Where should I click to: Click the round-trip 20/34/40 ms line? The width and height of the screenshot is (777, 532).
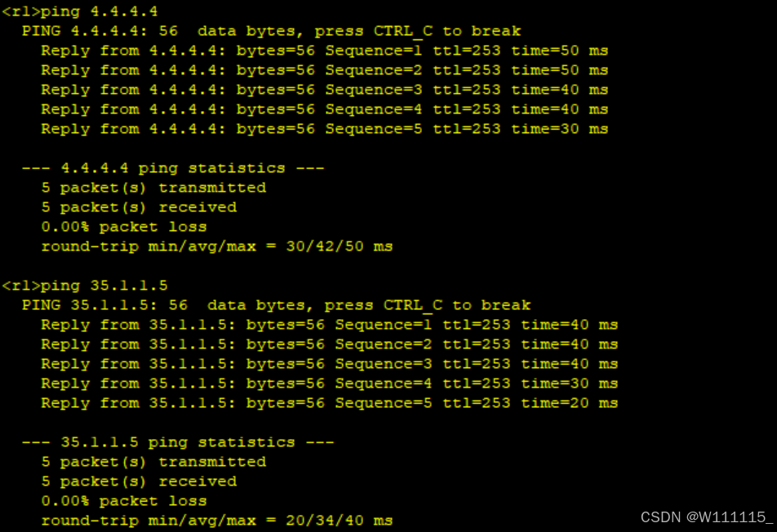click(x=217, y=521)
